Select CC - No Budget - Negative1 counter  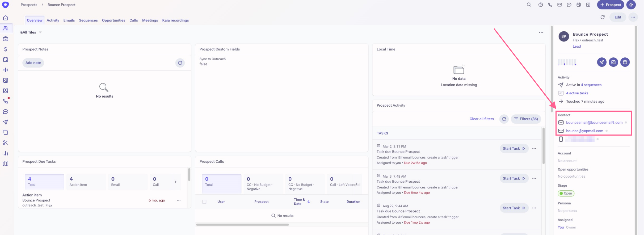click(305, 184)
